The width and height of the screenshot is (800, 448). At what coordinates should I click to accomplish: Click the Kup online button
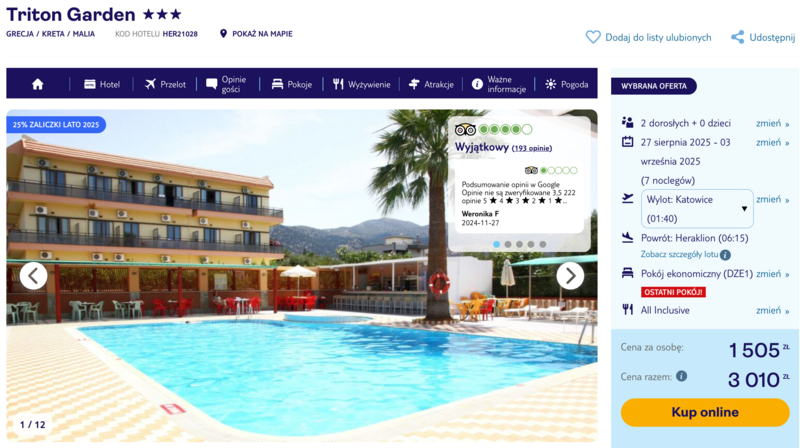(x=705, y=412)
